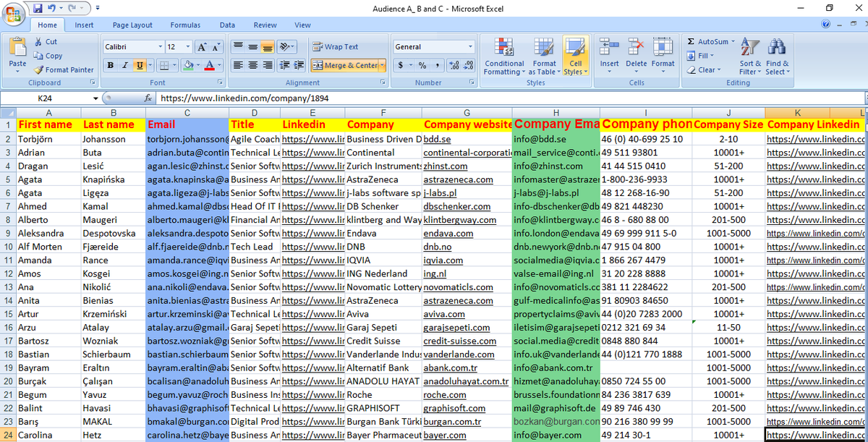The width and height of the screenshot is (868, 442).
Task: Undo the last action
Action: tap(51, 8)
